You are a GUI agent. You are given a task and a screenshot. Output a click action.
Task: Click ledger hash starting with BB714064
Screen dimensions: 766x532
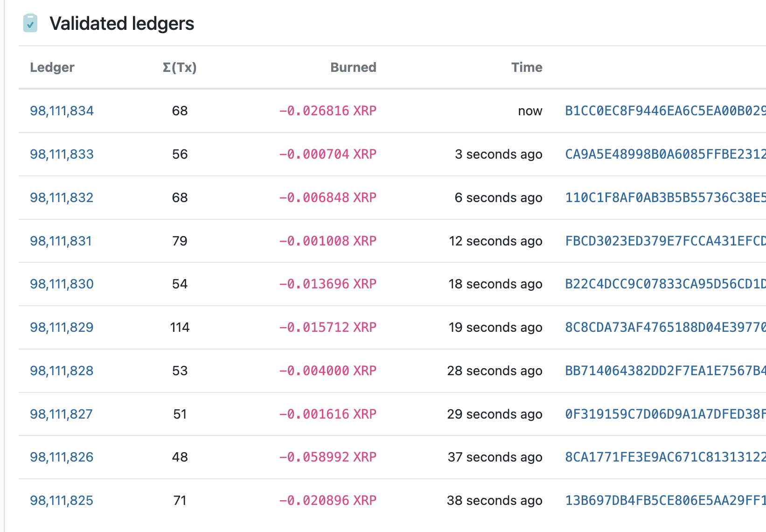[x=665, y=371]
